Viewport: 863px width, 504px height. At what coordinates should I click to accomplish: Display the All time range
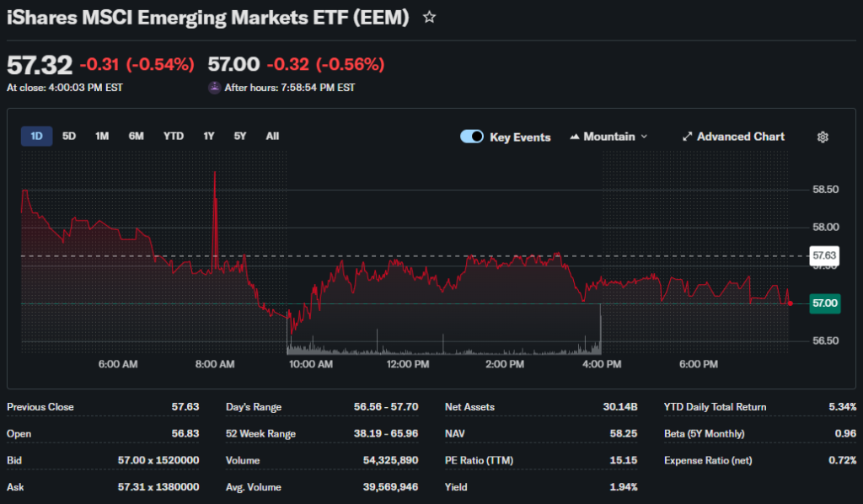272,136
